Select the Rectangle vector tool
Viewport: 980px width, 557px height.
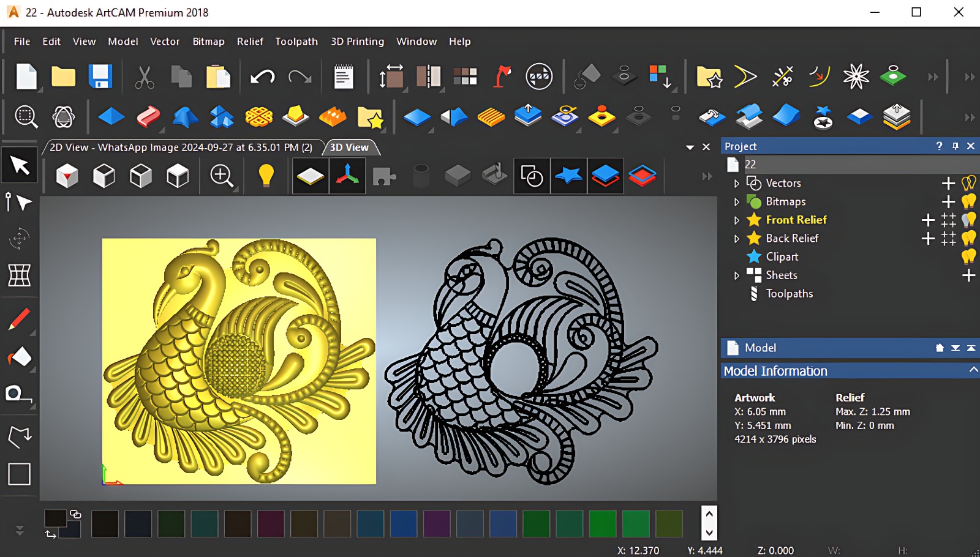coord(19,474)
